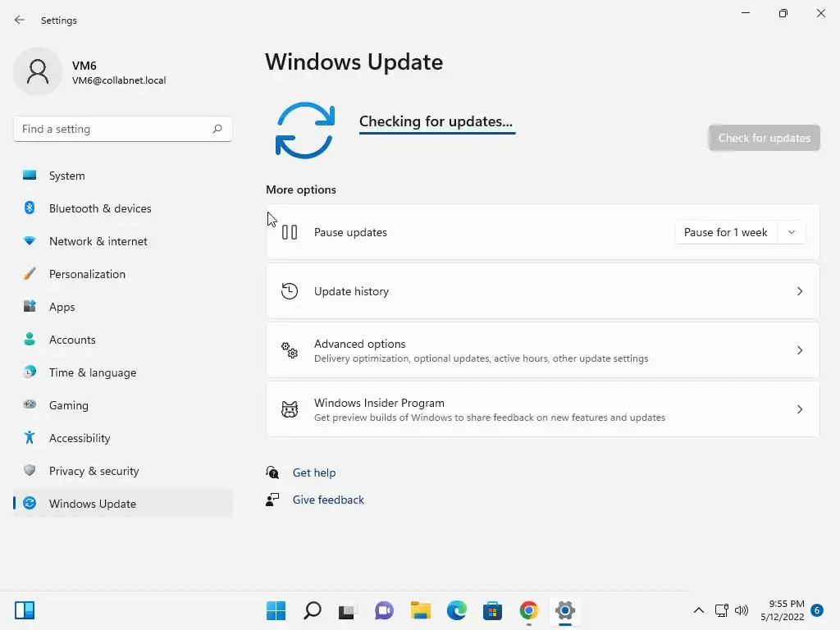This screenshot has width=840, height=630.
Task: Select the System label in sidebar
Action: point(67,176)
